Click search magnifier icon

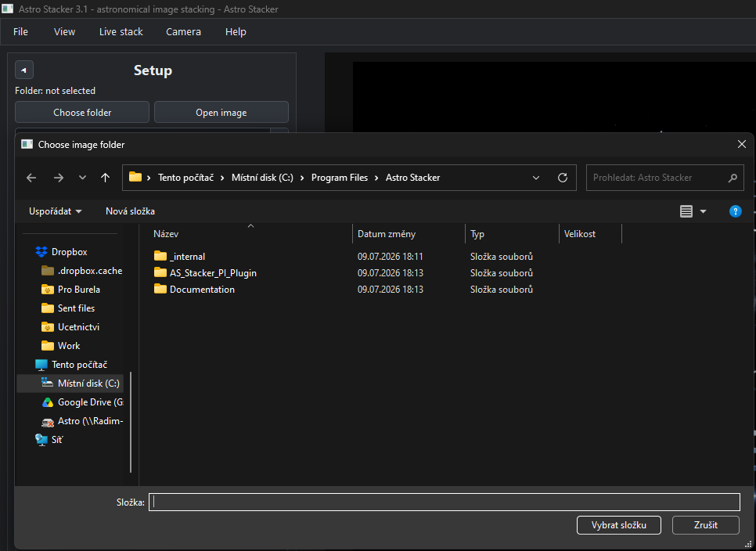coord(733,178)
